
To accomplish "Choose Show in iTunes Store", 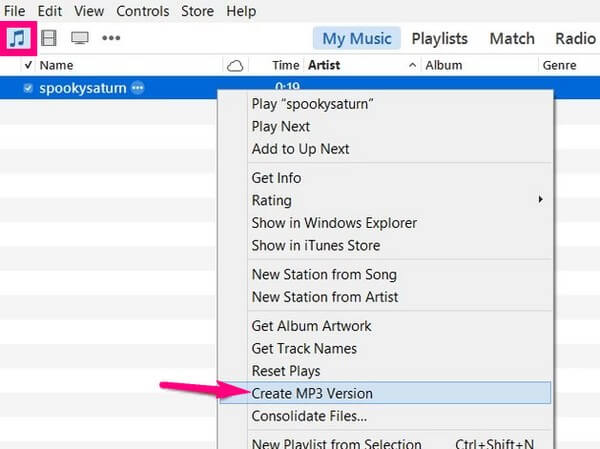I will point(386,245).
